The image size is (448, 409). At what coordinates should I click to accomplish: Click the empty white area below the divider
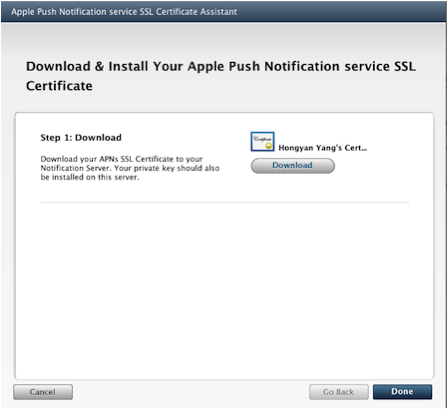224,290
